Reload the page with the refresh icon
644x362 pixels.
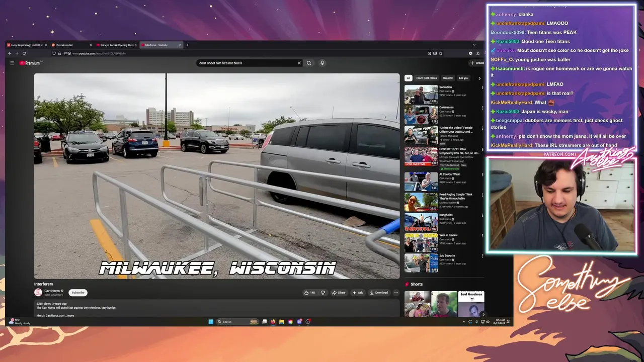click(x=24, y=53)
